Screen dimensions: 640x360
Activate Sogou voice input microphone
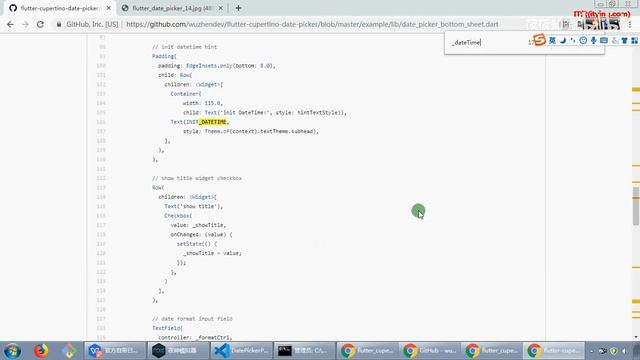pos(593,40)
